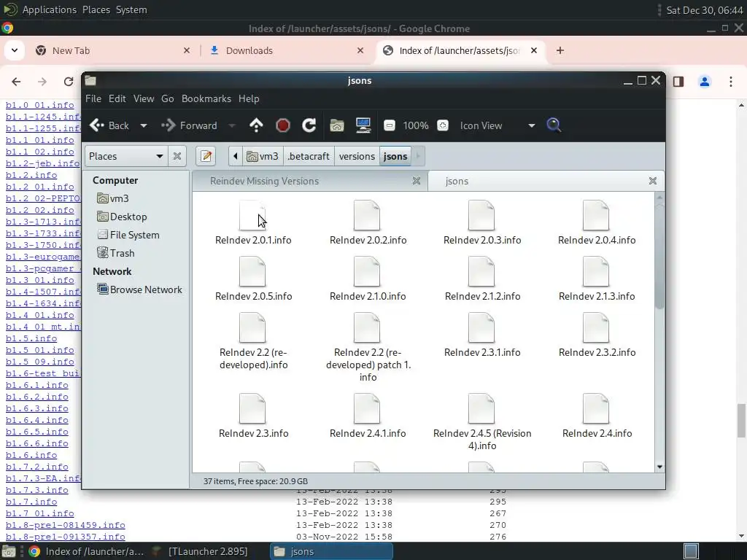Image resolution: width=747 pixels, height=560 pixels.
Task: Close the Places side pane
Action: pos(177,156)
